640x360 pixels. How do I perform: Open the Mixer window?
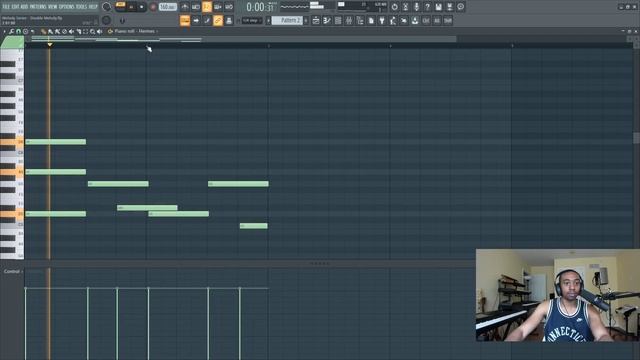tap(349, 20)
